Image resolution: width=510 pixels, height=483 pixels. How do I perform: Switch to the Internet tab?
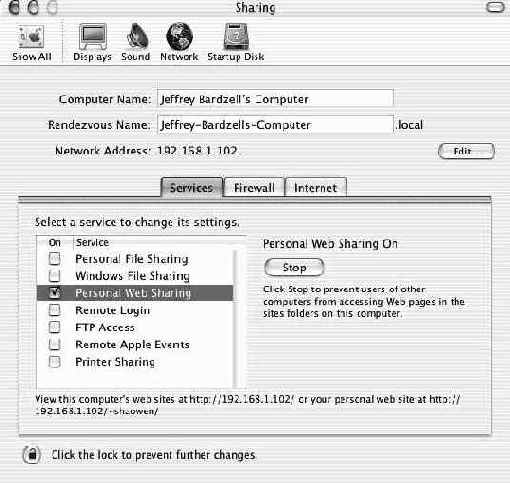(x=315, y=188)
